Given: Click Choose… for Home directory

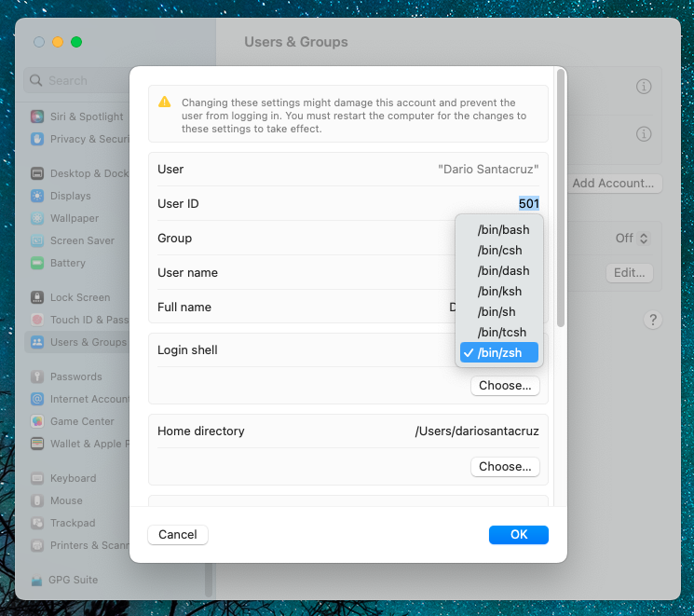Looking at the screenshot, I should coord(505,466).
